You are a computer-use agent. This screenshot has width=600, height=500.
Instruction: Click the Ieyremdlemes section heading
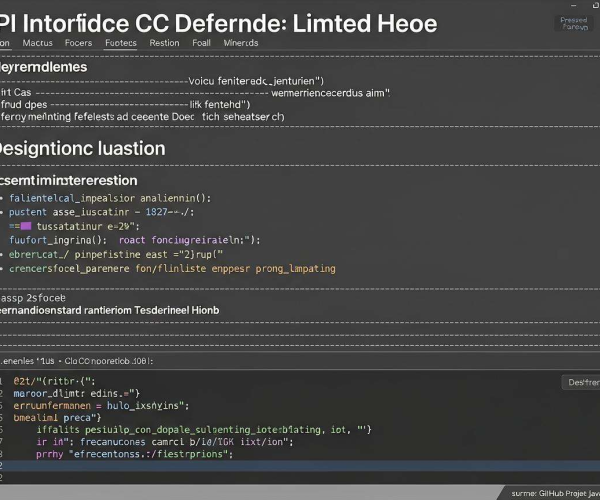pyautogui.click(x=44, y=67)
